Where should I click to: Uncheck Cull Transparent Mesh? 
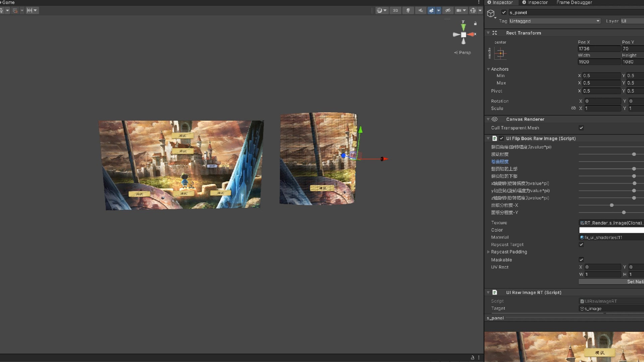581,128
